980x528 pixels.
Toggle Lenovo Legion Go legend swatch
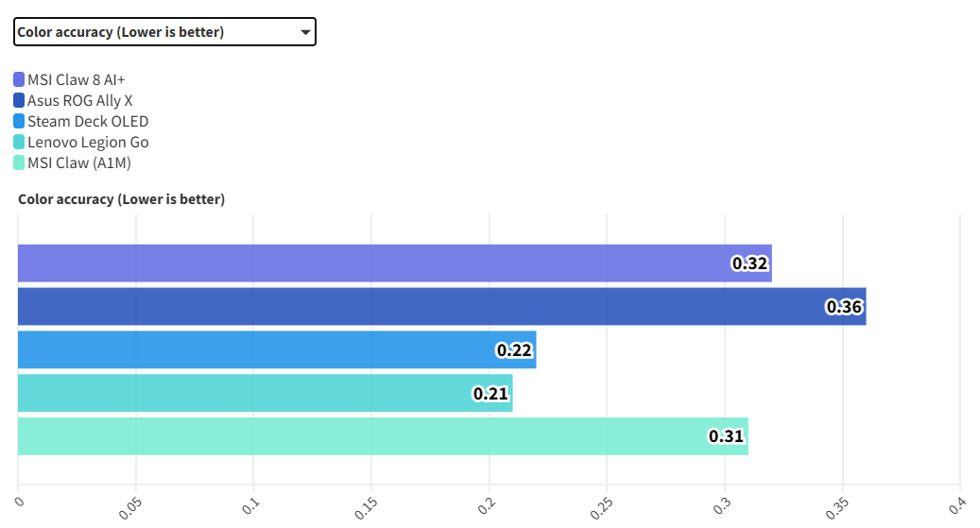click(19, 142)
